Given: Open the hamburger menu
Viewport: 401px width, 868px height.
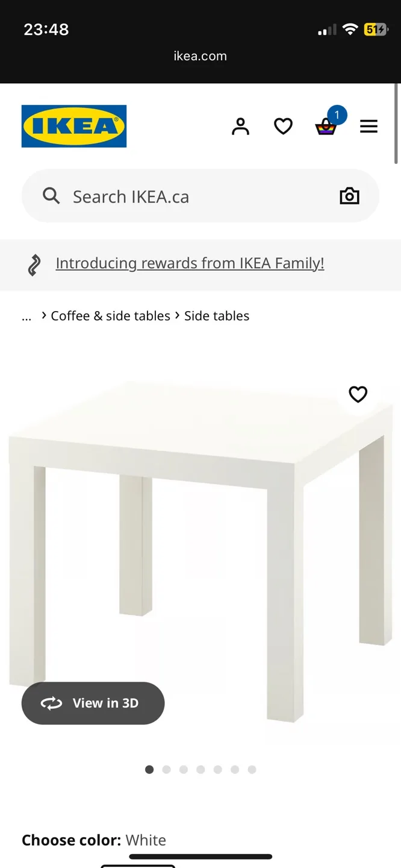Looking at the screenshot, I should pyautogui.click(x=368, y=127).
